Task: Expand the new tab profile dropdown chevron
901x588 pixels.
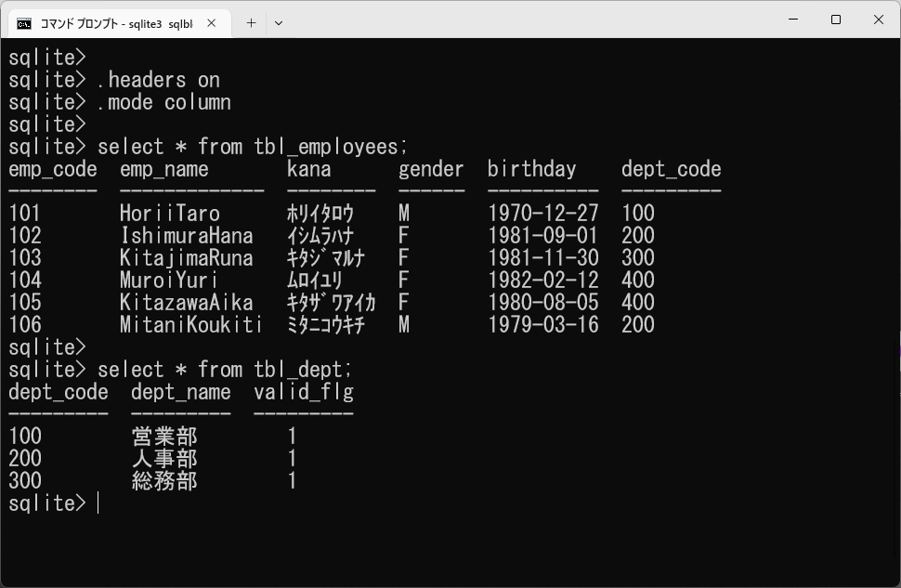Action: pos(279,23)
